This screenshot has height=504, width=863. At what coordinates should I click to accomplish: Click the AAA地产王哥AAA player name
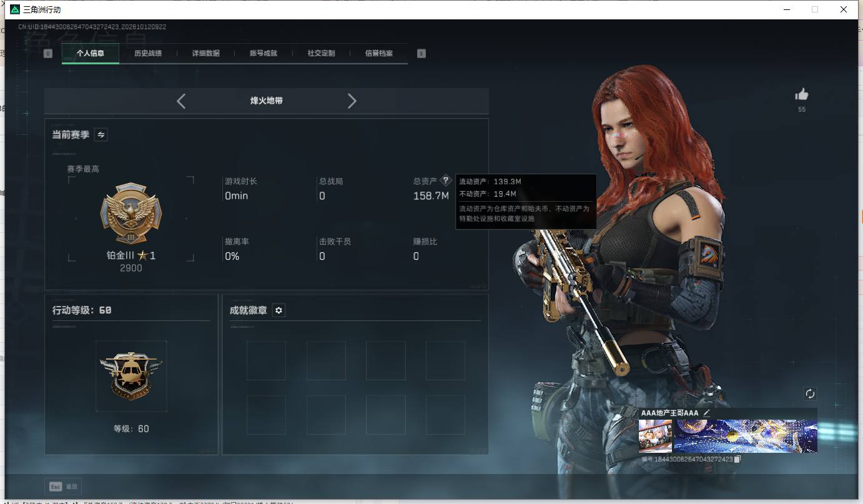pos(669,413)
